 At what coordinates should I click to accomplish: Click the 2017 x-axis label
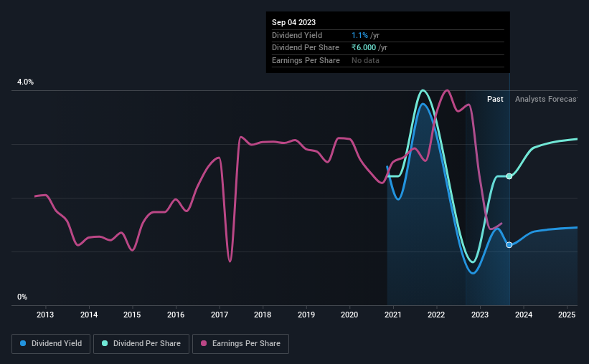pos(220,315)
